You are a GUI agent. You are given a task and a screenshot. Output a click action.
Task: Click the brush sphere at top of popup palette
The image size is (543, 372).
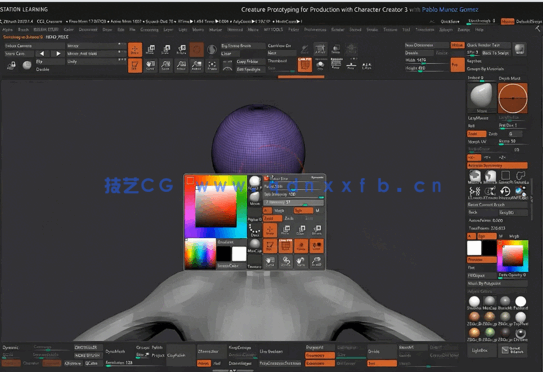point(255,183)
